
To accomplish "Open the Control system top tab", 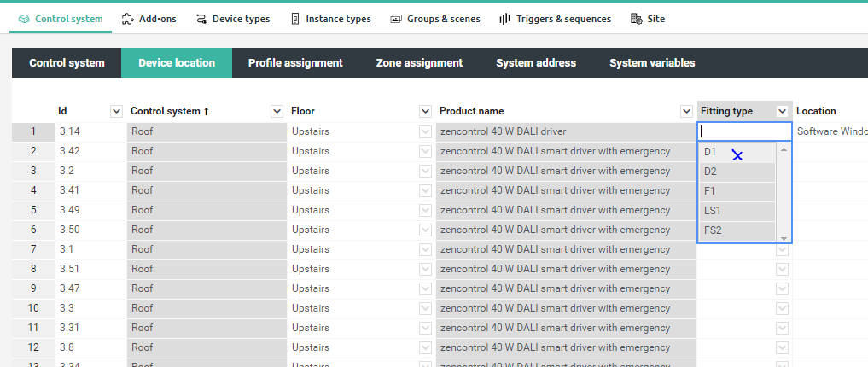I will (x=61, y=19).
